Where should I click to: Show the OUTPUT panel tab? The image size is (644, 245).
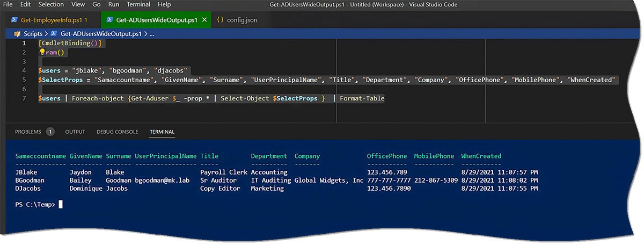(x=75, y=132)
